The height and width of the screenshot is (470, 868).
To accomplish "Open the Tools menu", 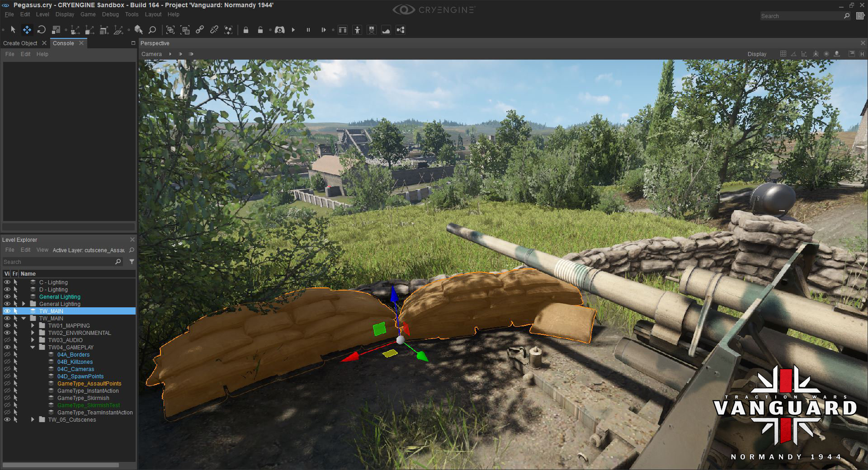I will tap(132, 14).
